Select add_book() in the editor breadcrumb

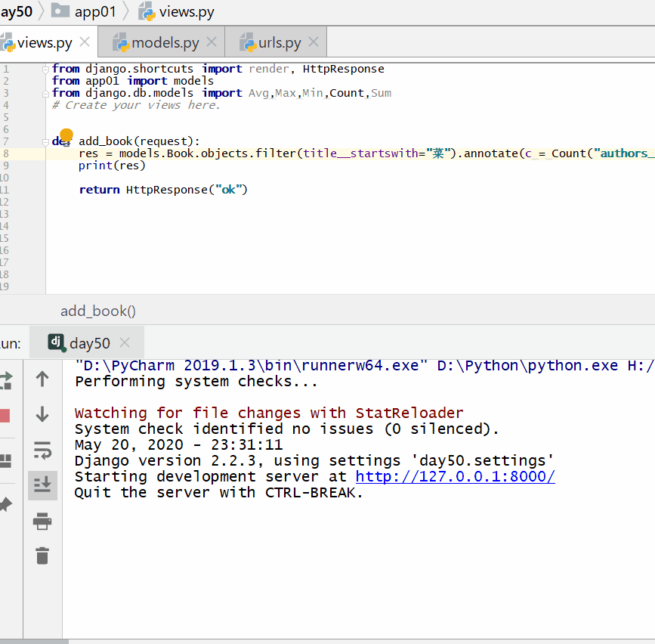98,311
